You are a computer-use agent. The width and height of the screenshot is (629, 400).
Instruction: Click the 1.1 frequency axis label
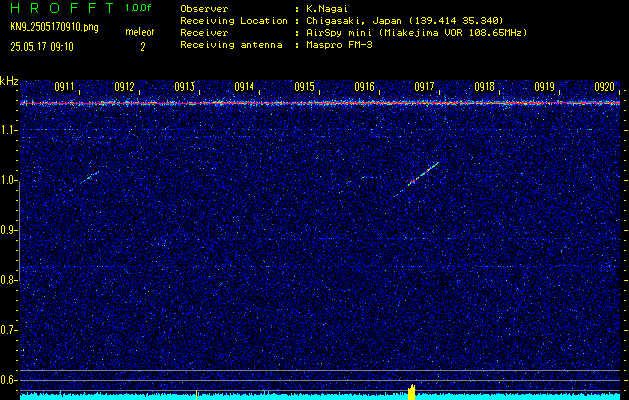(x=8, y=131)
